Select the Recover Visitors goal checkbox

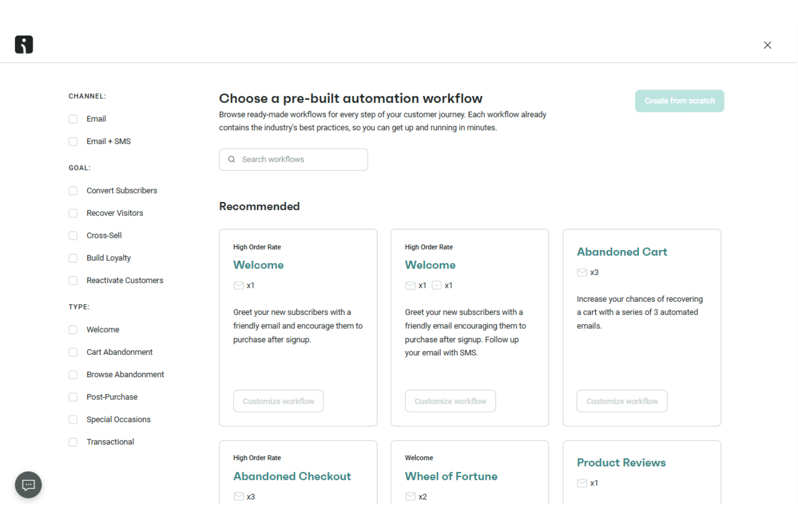click(73, 213)
